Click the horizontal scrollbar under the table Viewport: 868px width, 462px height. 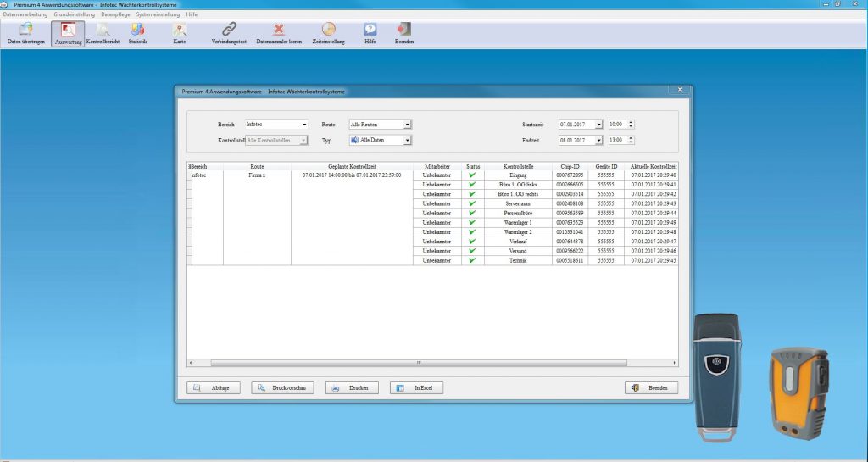pyautogui.click(x=418, y=362)
